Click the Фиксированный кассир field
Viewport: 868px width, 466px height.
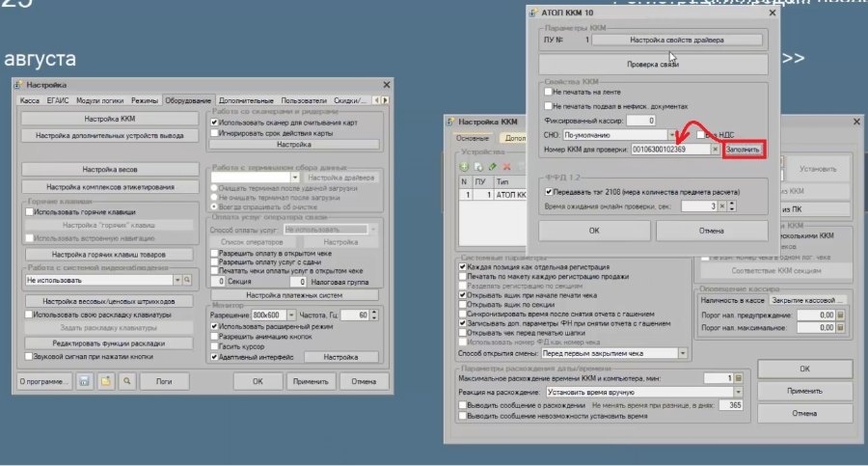[641, 121]
